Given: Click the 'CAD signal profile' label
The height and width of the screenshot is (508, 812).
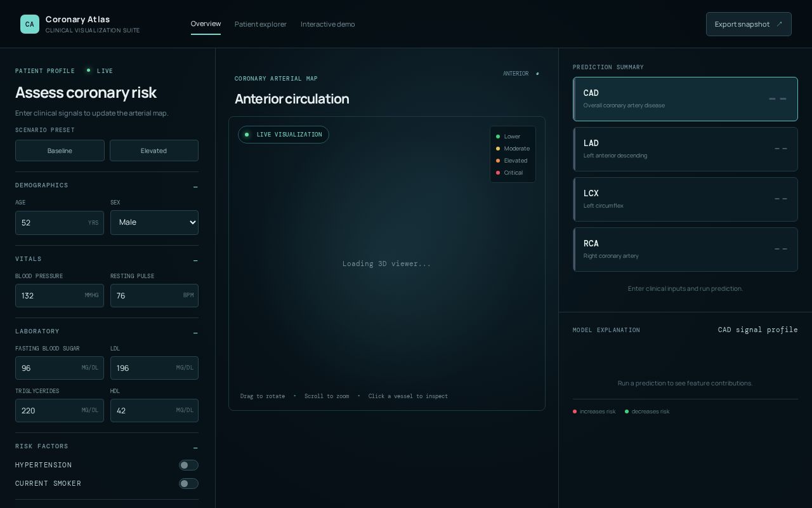Looking at the screenshot, I should (x=757, y=330).
